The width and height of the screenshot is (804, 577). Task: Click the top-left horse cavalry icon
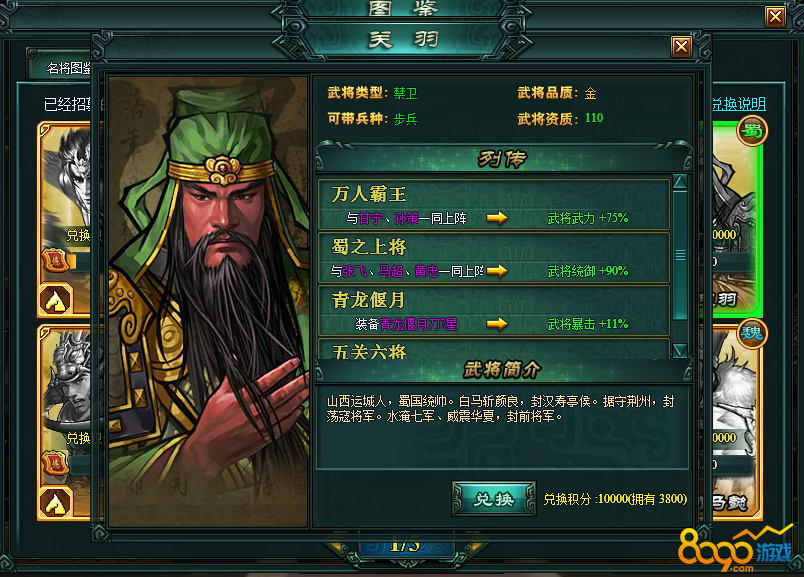click(56, 300)
